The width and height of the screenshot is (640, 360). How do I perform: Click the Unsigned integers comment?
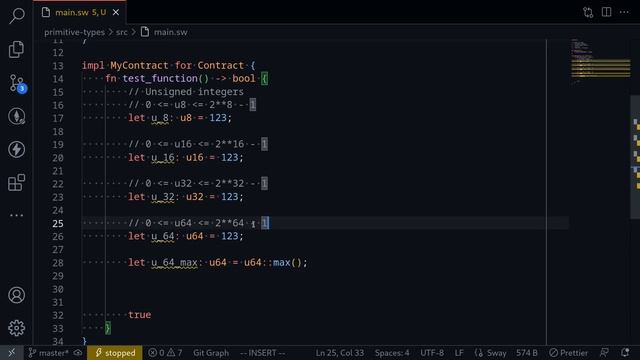click(186, 91)
